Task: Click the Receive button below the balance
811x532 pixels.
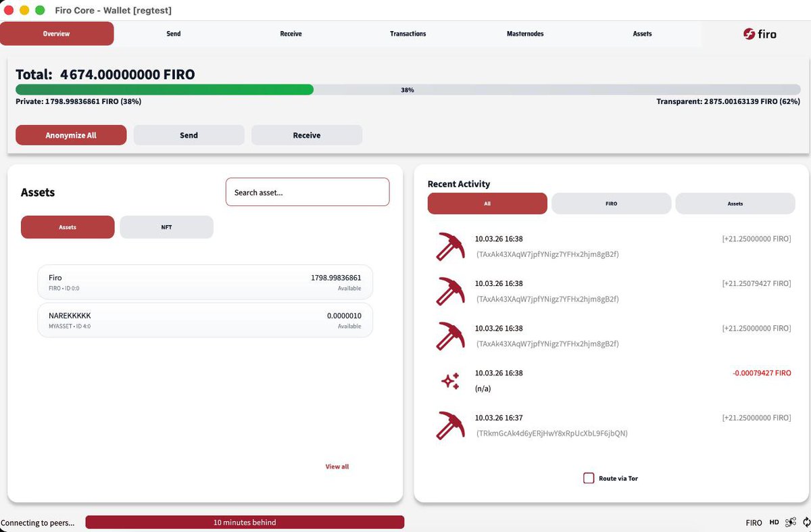Action: tap(307, 135)
